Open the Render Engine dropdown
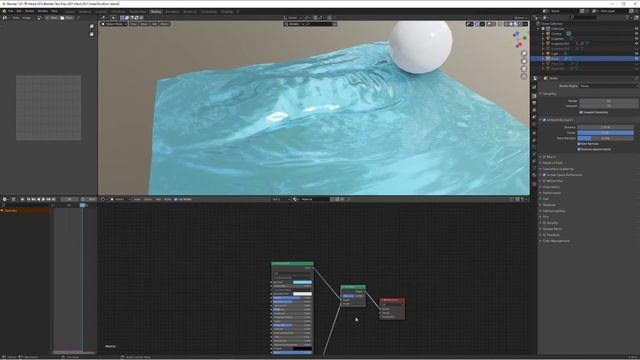Screen dimensions: 640x360 [608, 86]
